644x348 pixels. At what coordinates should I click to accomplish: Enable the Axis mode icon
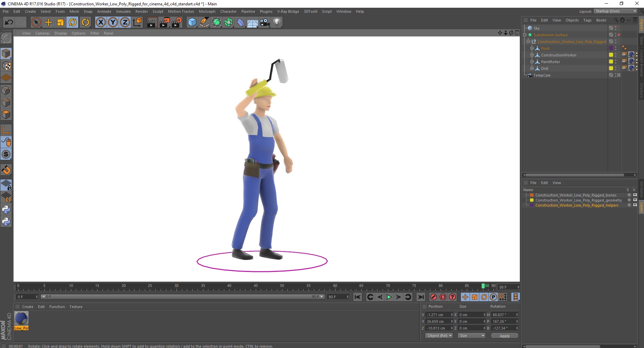6,130
